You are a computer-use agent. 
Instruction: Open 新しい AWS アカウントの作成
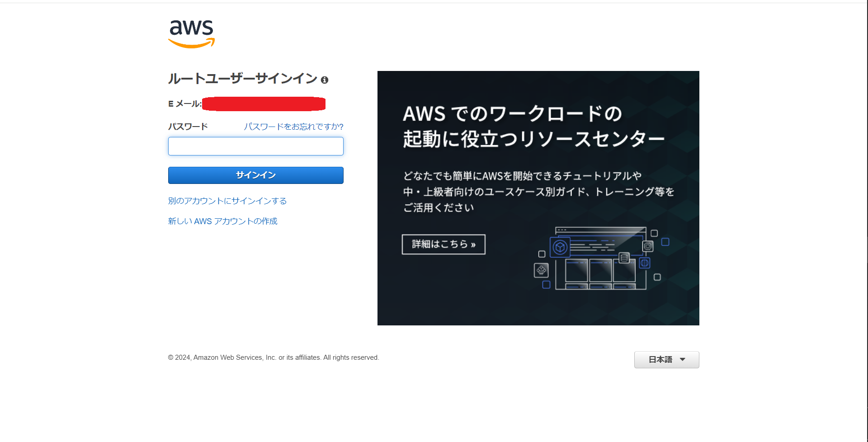[x=222, y=221]
